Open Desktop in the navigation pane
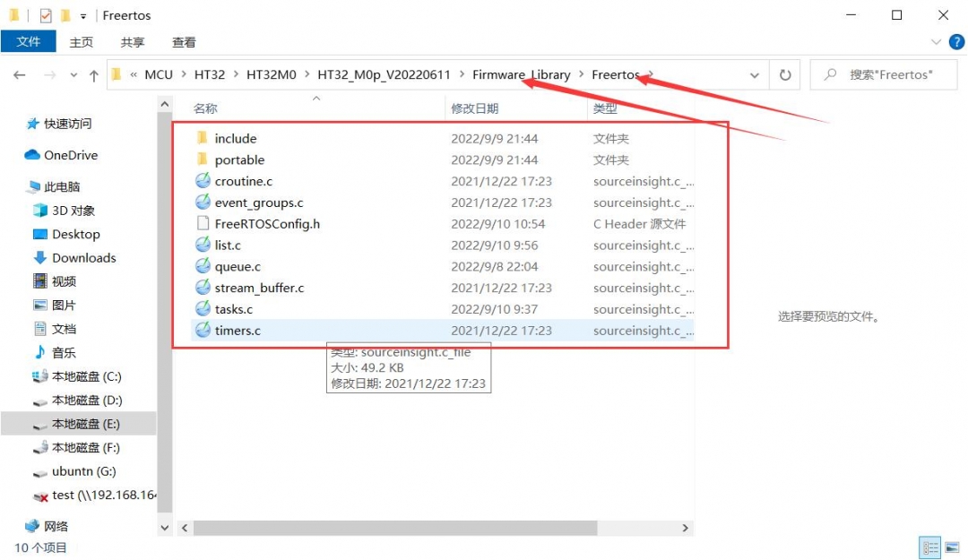Image resolution: width=968 pixels, height=560 pixels. [x=66, y=234]
